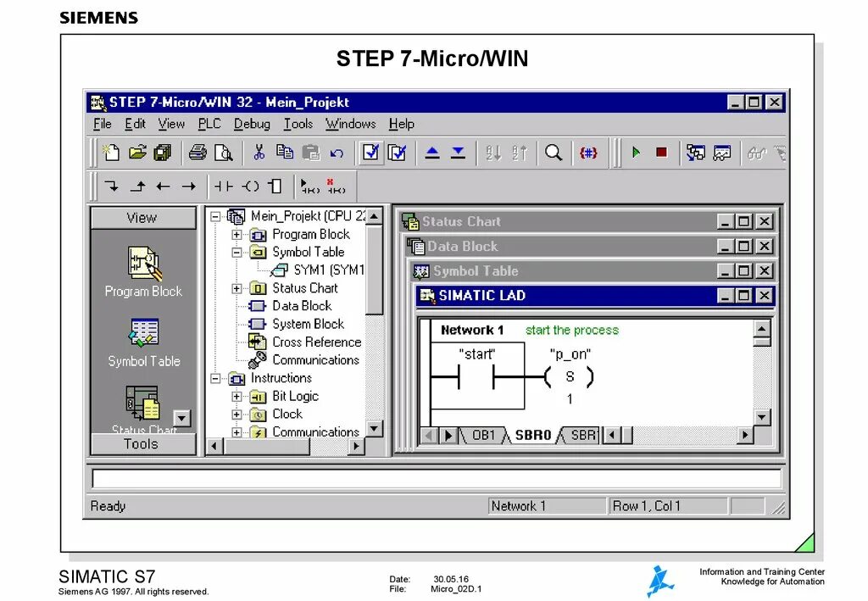This screenshot has width=868, height=601.
Task: Open the Windows menu
Action: (x=350, y=124)
